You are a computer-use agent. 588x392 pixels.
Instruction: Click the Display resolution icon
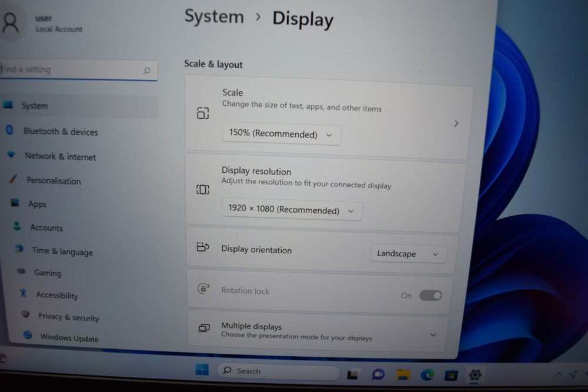(203, 189)
